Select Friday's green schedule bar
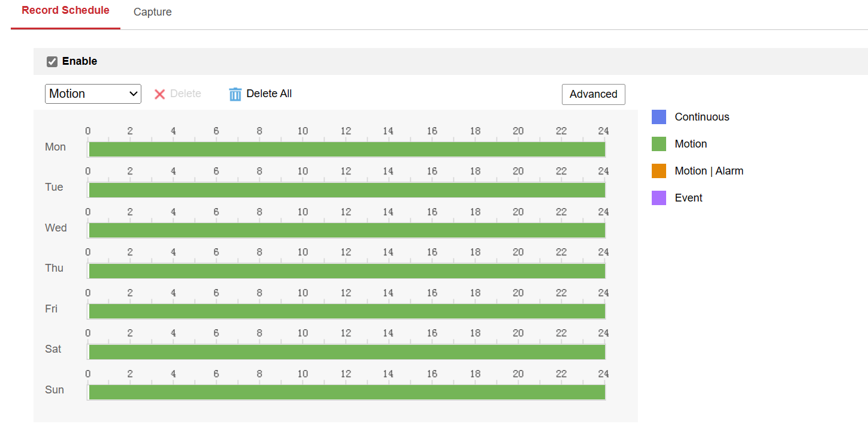The width and height of the screenshot is (868, 430). [x=346, y=311]
